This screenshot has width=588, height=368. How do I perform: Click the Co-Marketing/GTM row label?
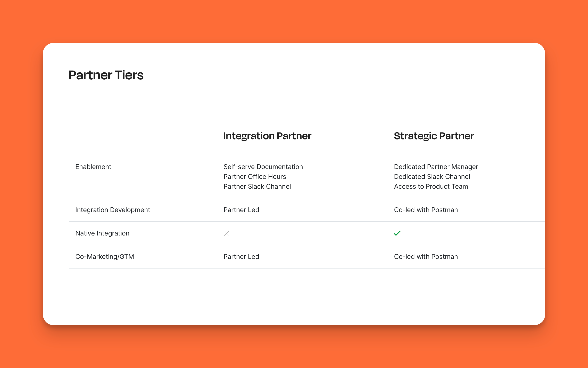pos(105,257)
